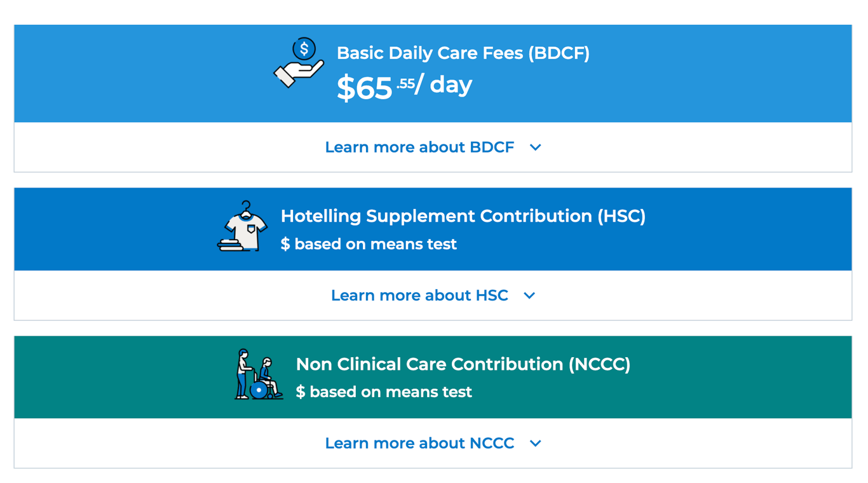Click the Hotelling Supplement Contribution (HSC) heading

click(463, 216)
